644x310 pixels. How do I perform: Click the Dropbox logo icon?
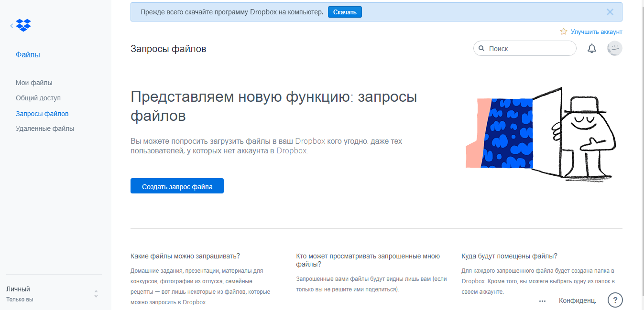(23, 25)
